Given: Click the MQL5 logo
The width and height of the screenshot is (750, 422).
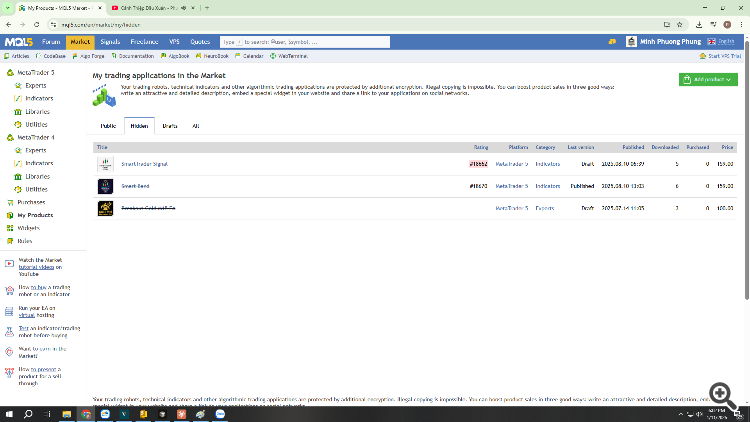Looking at the screenshot, I should click(19, 42).
